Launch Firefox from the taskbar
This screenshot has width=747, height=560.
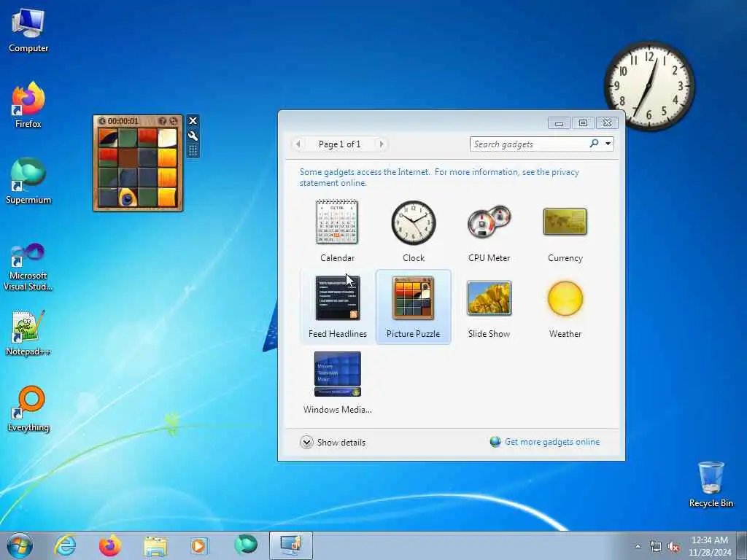tap(109, 545)
